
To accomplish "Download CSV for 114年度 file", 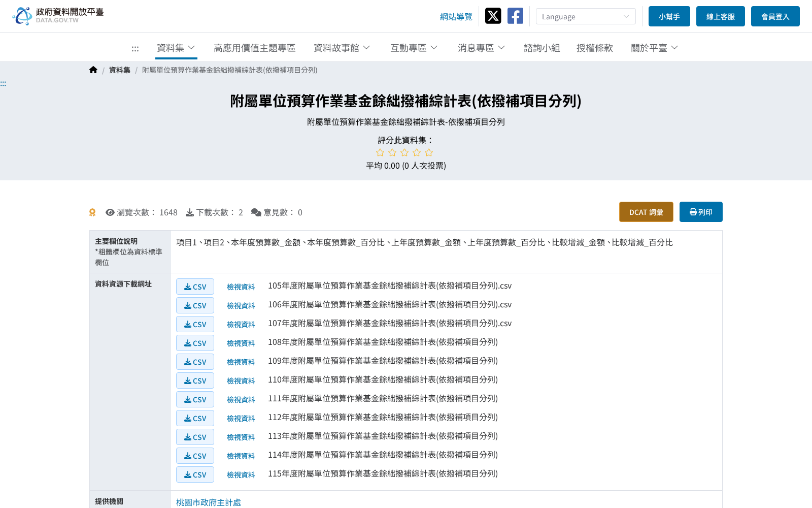I will (195, 456).
